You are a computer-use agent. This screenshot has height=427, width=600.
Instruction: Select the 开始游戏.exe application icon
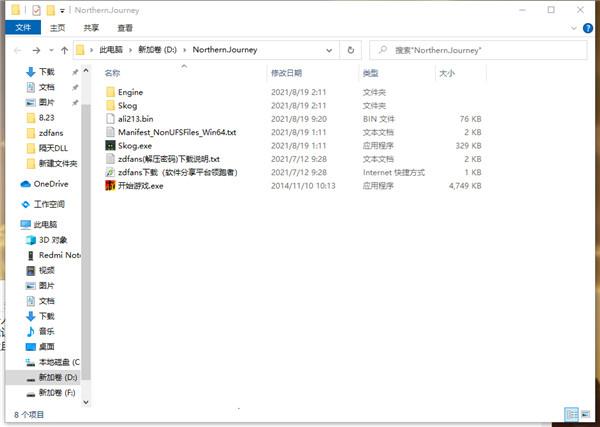pyautogui.click(x=111, y=186)
